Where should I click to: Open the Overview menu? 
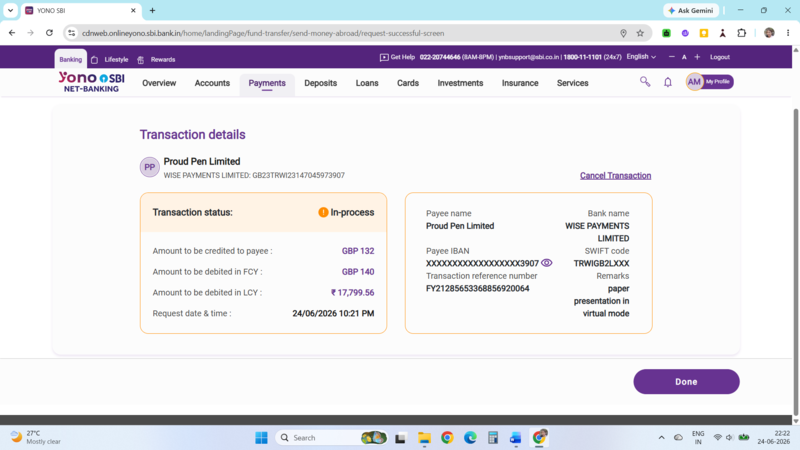159,83
